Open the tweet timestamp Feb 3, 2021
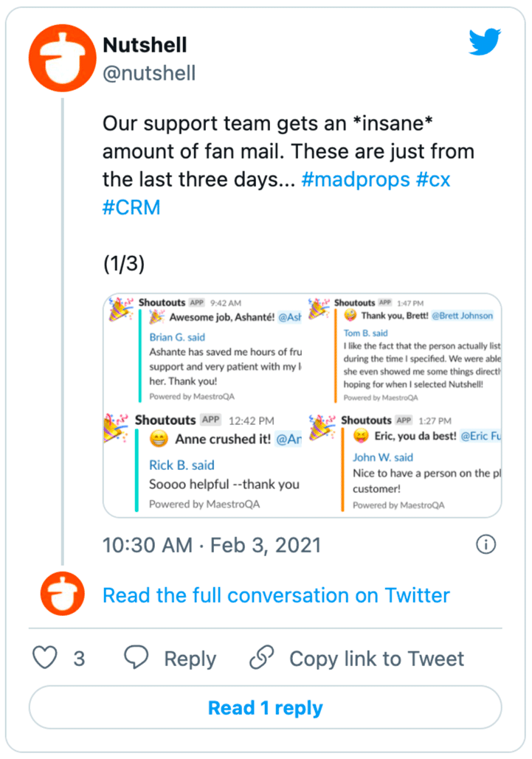Viewport: 532px width, 759px height. coord(213,545)
